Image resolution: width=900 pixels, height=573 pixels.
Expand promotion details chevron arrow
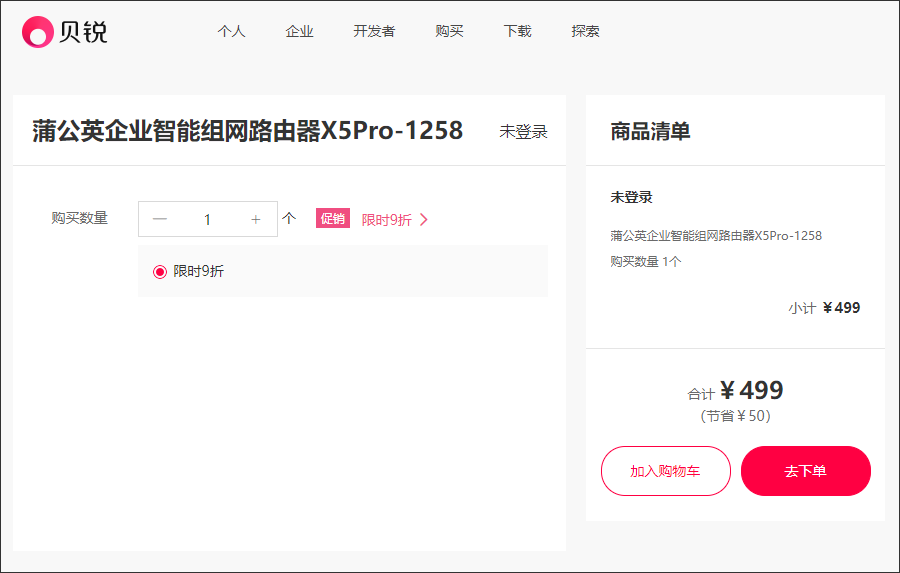(424, 220)
